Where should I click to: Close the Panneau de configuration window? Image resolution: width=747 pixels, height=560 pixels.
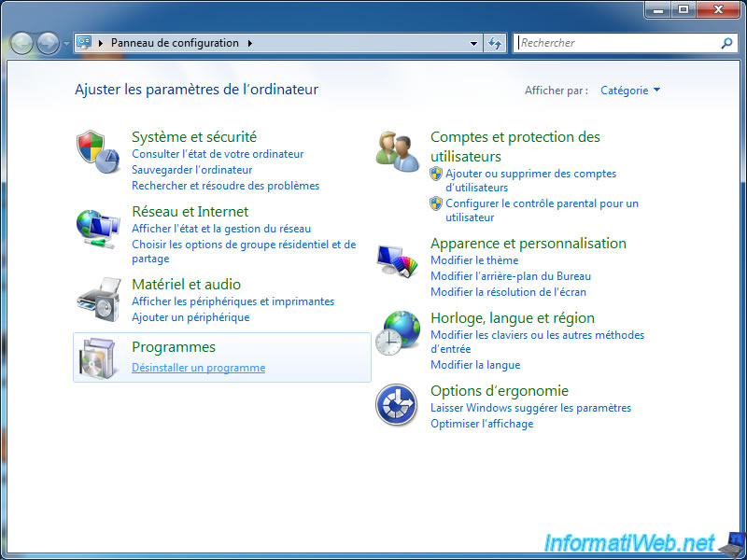pyautogui.click(x=718, y=9)
